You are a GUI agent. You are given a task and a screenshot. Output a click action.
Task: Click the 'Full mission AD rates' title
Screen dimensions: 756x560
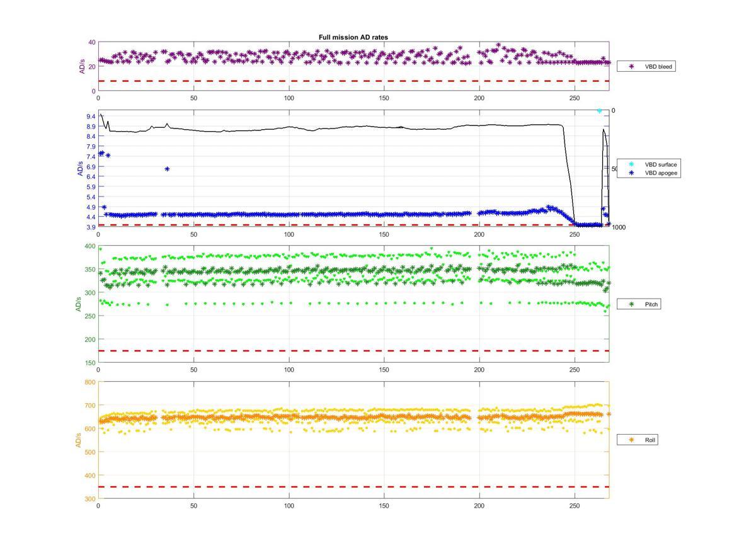click(353, 37)
